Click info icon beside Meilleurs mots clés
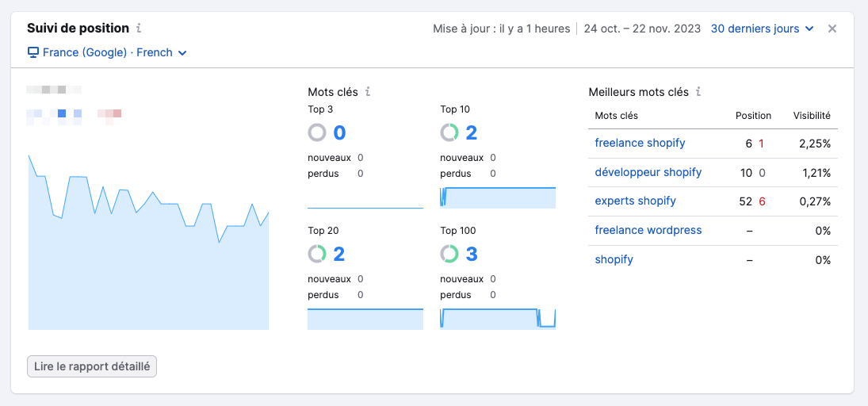This screenshot has height=406, width=868. [699, 92]
